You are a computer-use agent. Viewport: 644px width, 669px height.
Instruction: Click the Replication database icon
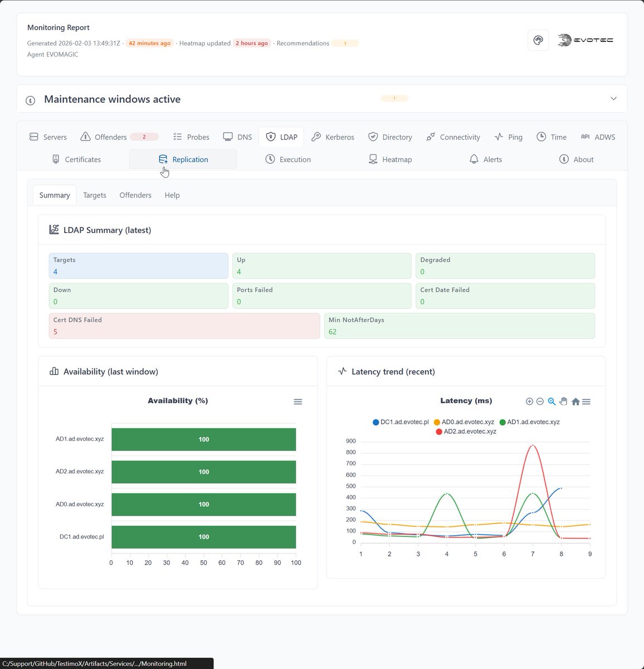pyautogui.click(x=163, y=159)
